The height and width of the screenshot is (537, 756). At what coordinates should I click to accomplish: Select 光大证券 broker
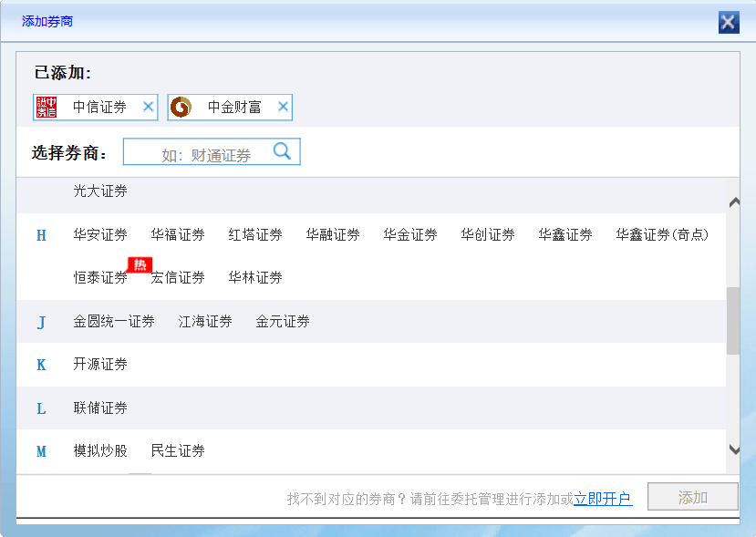[x=100, y=191]
